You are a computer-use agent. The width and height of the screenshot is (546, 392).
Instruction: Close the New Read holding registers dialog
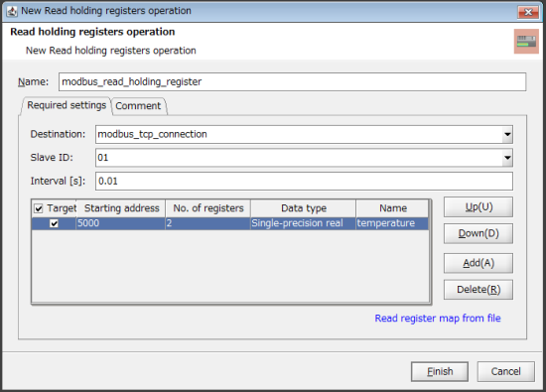[528, 12]
